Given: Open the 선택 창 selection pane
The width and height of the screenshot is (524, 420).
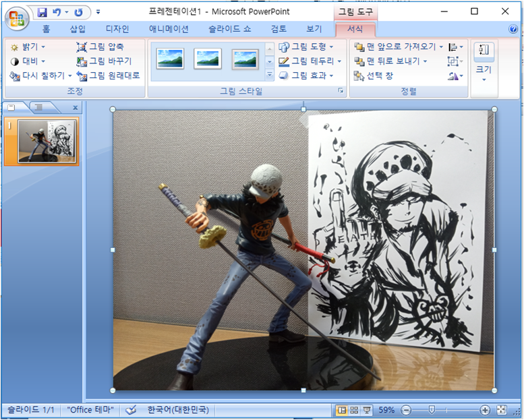Looking at the screenshot, I should coord(374,76).
